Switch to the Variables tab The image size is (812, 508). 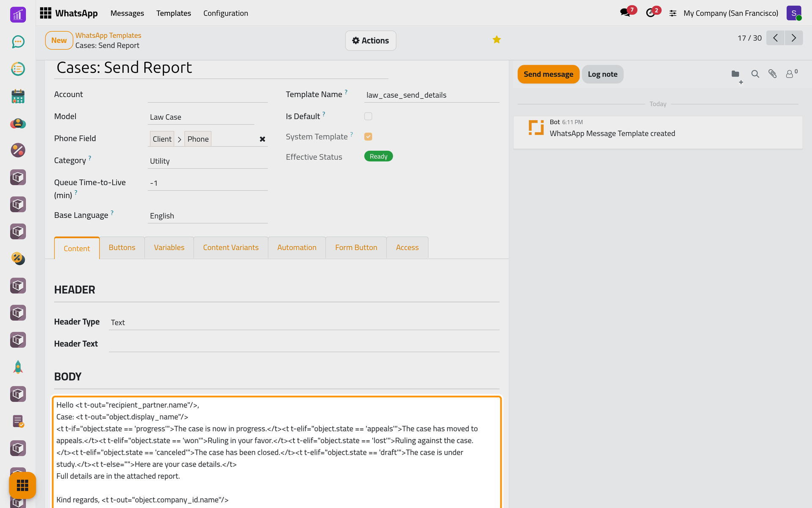click(x=169, y=248)
